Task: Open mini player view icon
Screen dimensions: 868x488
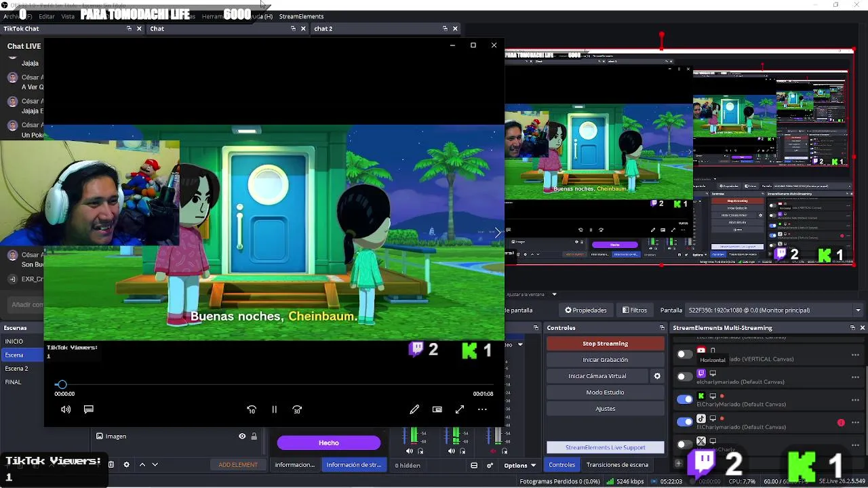Action: pyautogui.click(x=437, y=409)
